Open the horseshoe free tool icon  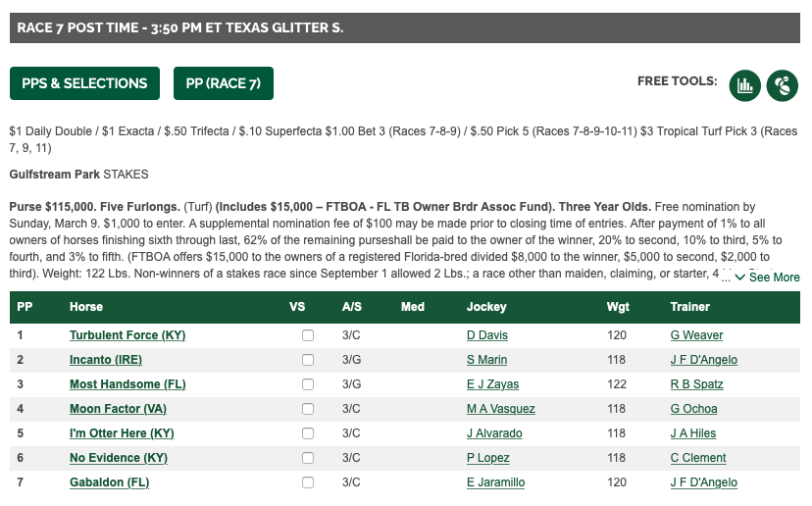782,85
